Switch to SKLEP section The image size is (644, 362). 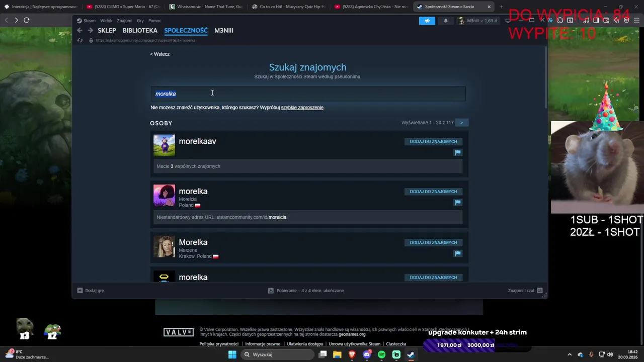[x=107, y=30]
